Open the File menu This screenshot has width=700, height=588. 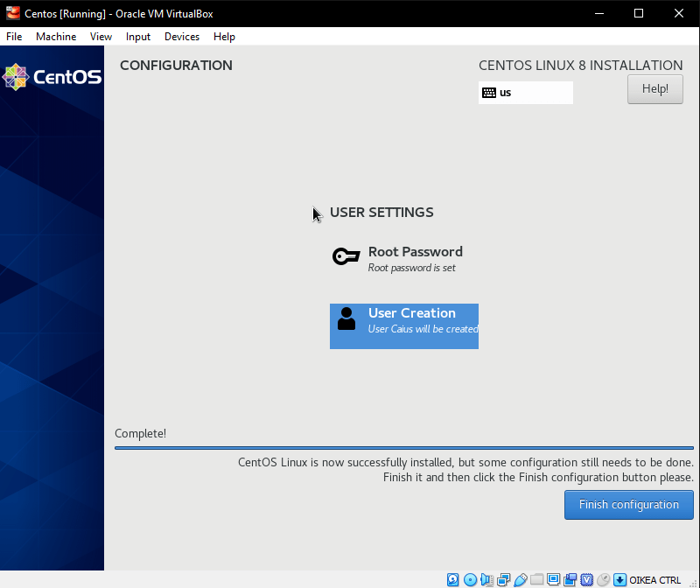click(x=14, y=37)
